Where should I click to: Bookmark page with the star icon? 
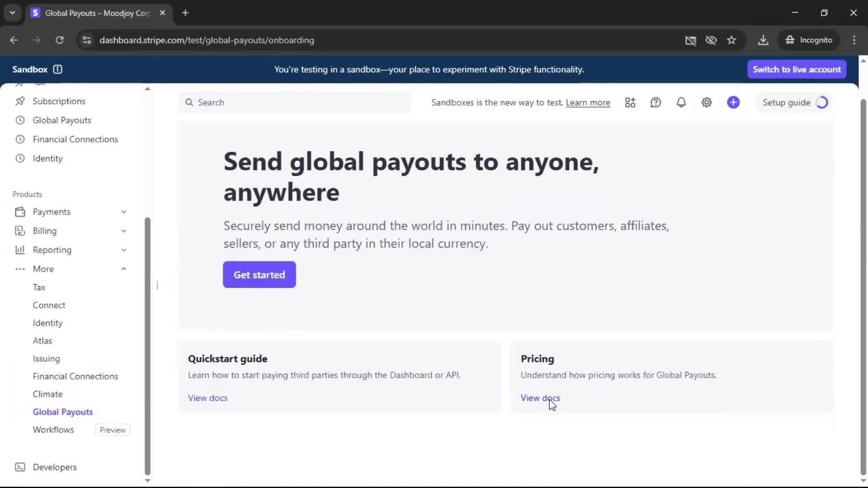tap(731, 40)
